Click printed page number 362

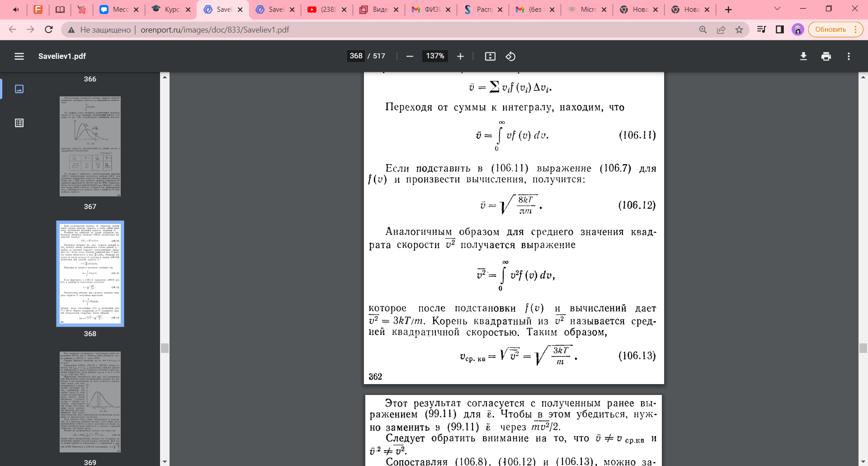tap(375, 376)
